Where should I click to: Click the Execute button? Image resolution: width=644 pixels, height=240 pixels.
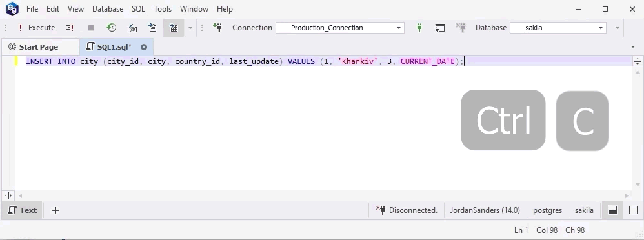pos(37,28)
